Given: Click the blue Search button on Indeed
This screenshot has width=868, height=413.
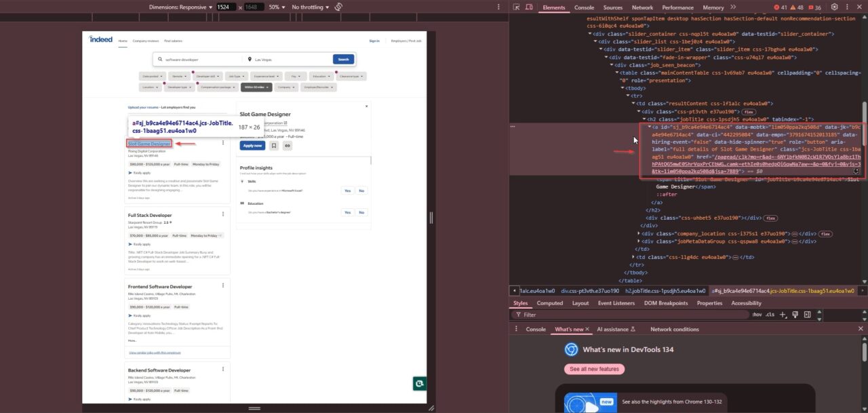Looking at the screenshot, I should [343, 59].
